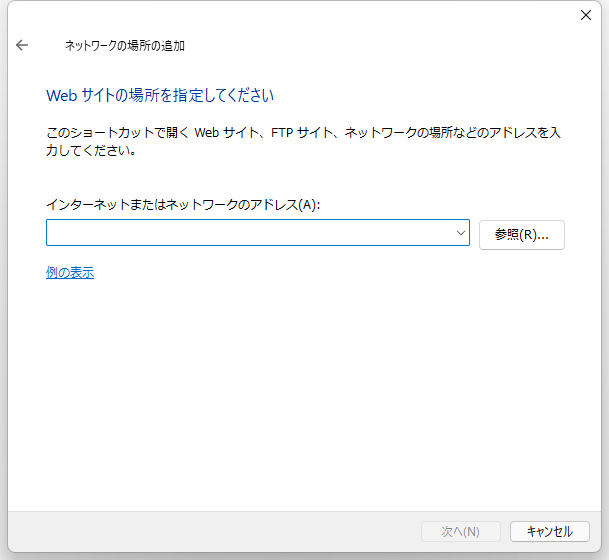Open the 参照(R)... browse button
609x560 pixels.
coord(522,235)
